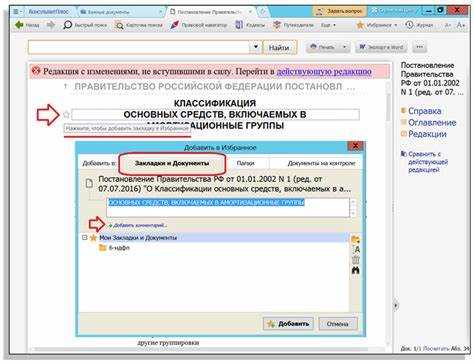Click the Экспорт в Word button
The height and width of the screenshot is (364, 474).
tap(382, 47)
